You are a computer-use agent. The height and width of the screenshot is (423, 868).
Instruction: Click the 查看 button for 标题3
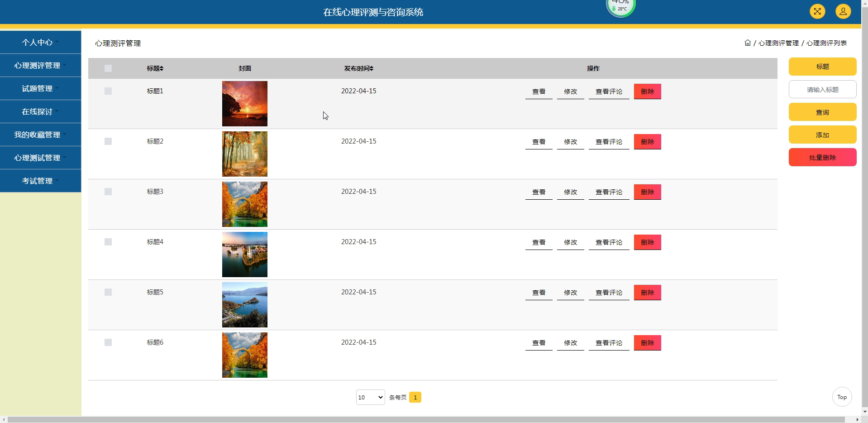point(539,192)
